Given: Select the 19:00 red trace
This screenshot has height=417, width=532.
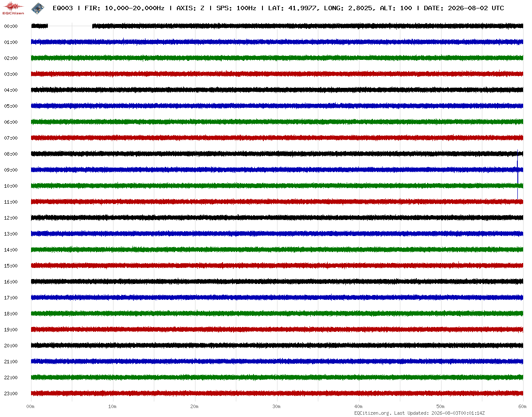Looking at the screenshot, I should [277, 330].
